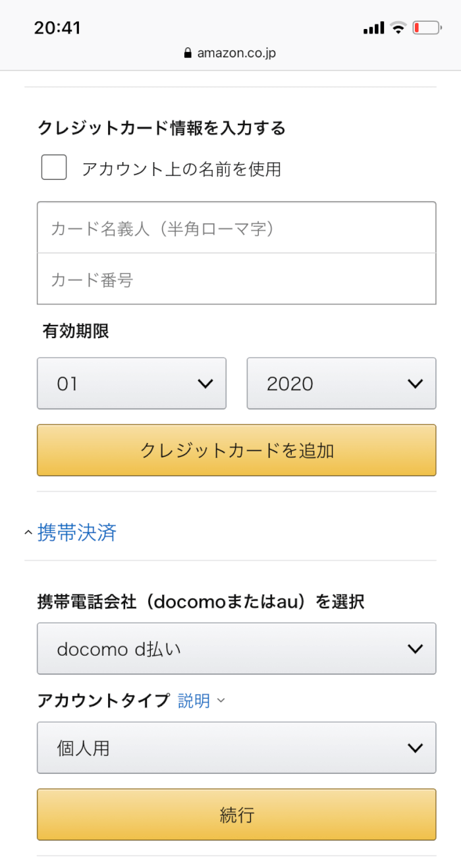461x868 pixels.
Task: Tap the lock icon beside amazon.co.jp
Action: 188,53
